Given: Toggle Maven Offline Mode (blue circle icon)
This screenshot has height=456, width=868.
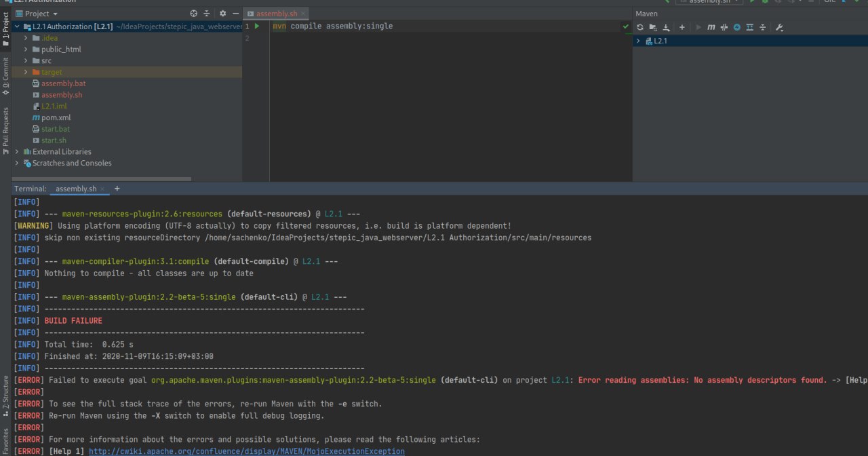Looking at the screenshot, I should click(737, 27).
